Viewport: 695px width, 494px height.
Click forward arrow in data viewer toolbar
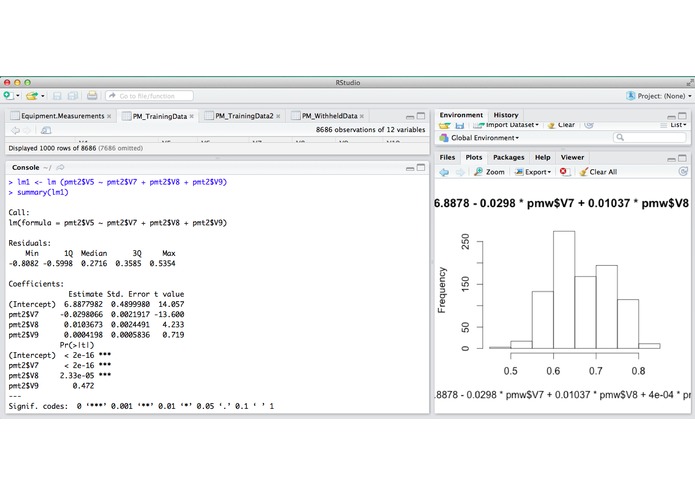click(x=27, y=130)
